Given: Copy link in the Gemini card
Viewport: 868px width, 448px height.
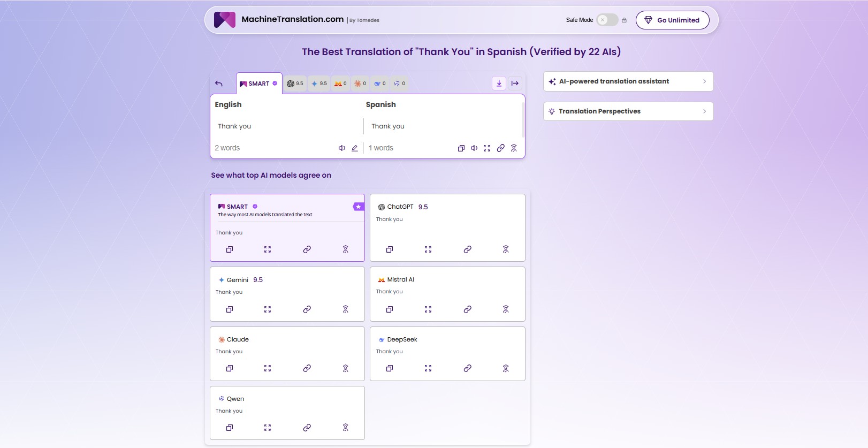Looking at the screenshot, I should [307, 309].
